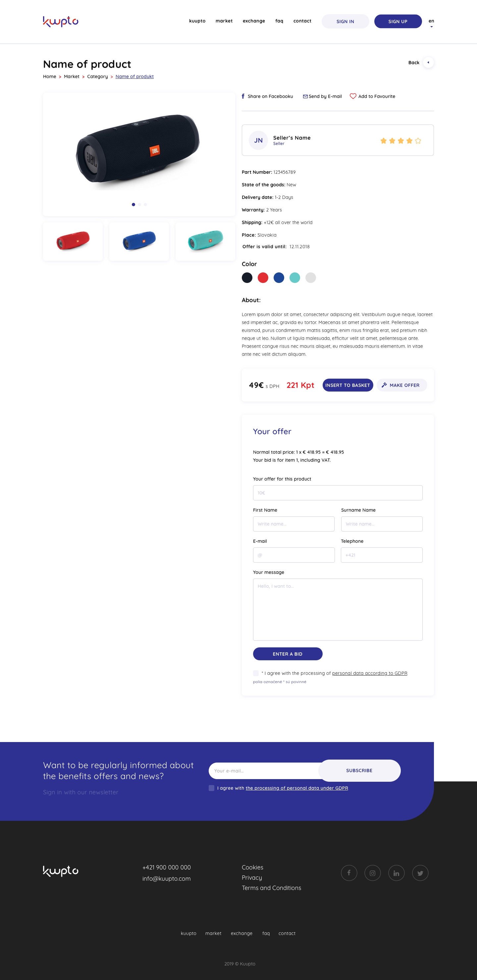
Task: Open the Twitter icon in the footer
Action: pos(420,873)
